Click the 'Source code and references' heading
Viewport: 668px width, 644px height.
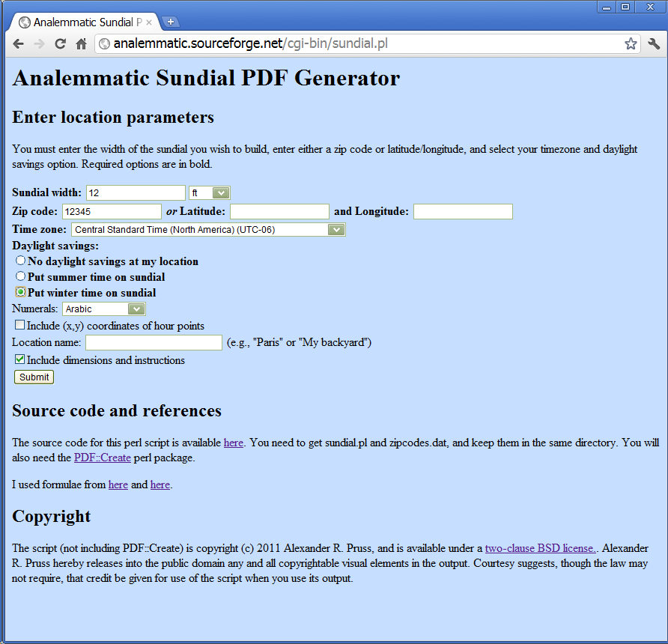(117, 410)
